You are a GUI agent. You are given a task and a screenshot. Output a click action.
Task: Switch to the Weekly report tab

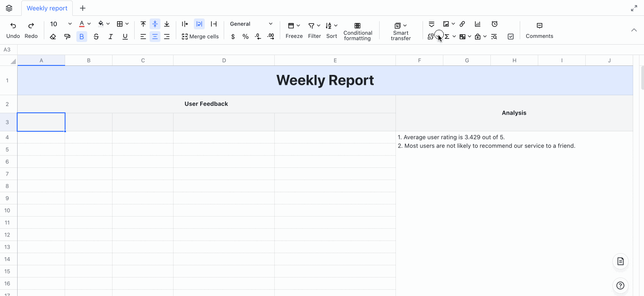click(47, 8)
